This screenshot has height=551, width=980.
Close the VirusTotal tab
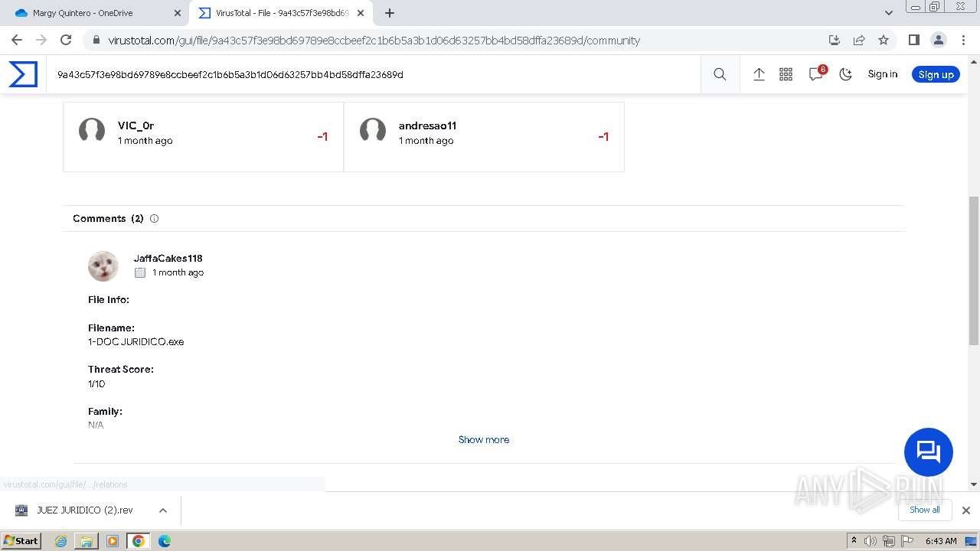[361, 13]
